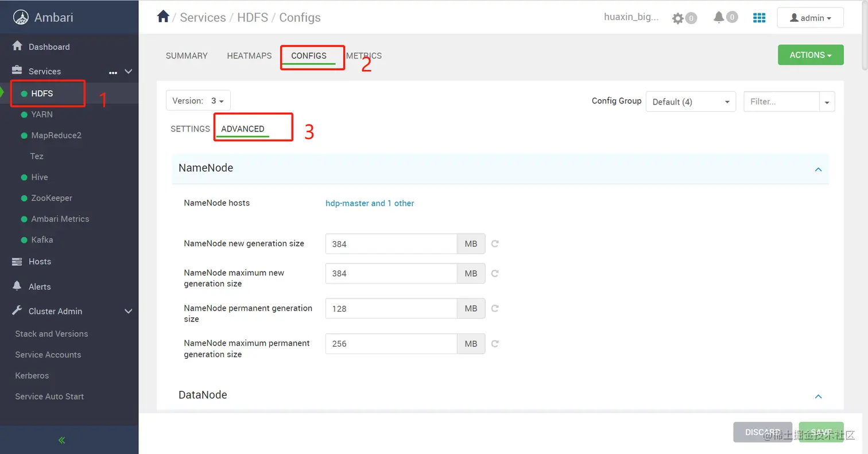Open Service Accounts page
This screenshot has height=454, width=868.
click(48, 355)
